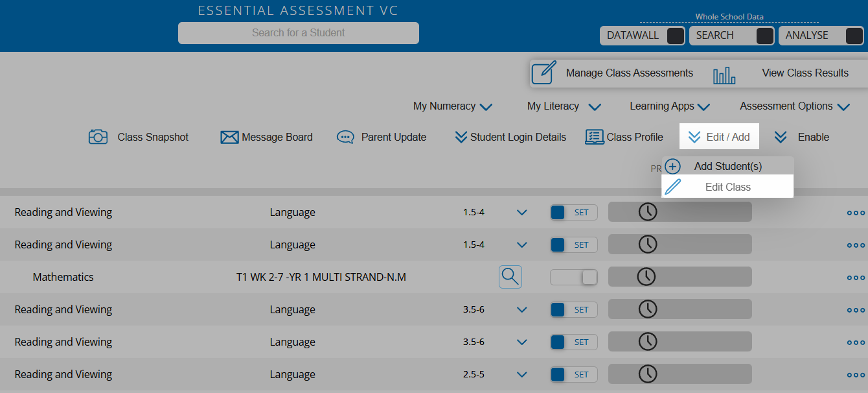
Task: Click View Class Results text
Action: point(805,73)
